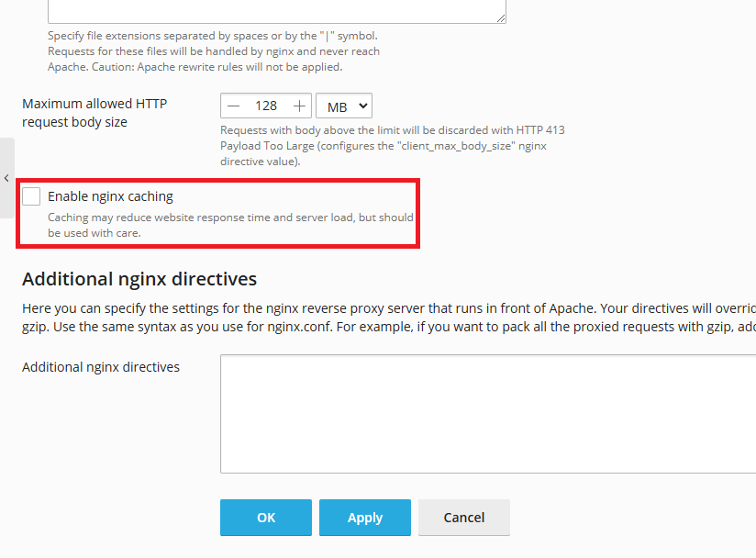The height and width of the screenshot is (558, 756).
Task: Click the Apply button
Action: click(x=365, y=518)
